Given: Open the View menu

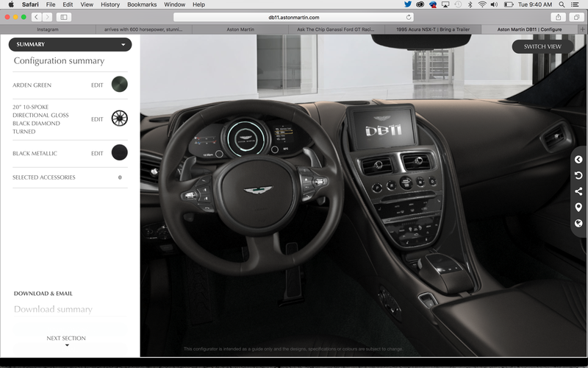Looking at the screenshot, I should tap(87, 4).
